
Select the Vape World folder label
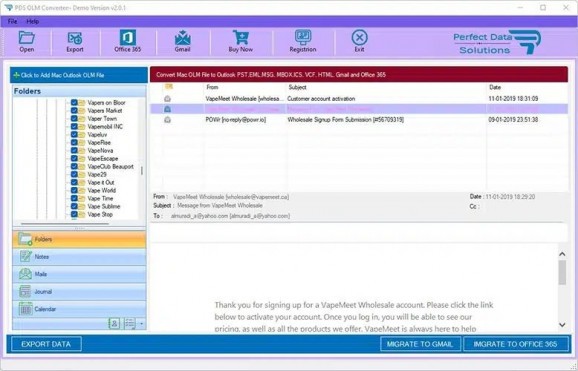pos(102,190)
